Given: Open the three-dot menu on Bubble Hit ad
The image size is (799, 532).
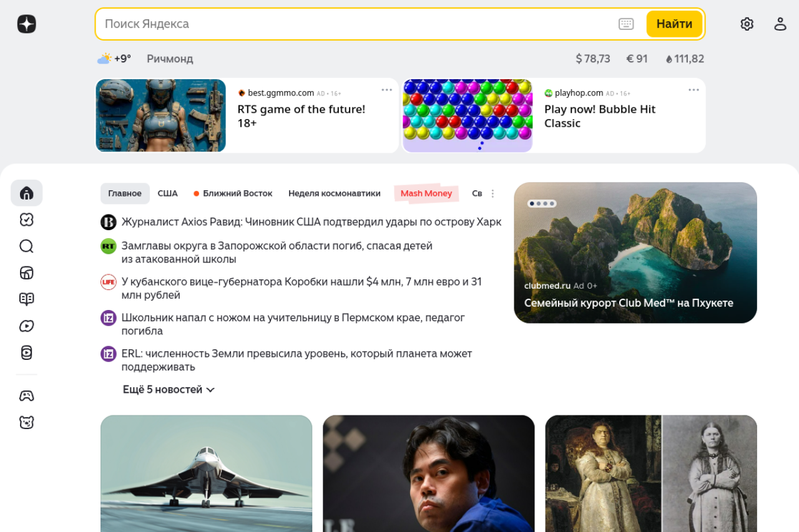Looking at the screenshot, I should [694, 90].
